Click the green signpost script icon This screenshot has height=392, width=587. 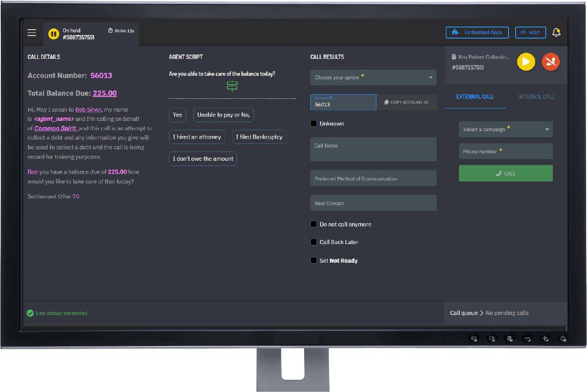[232, 86]
